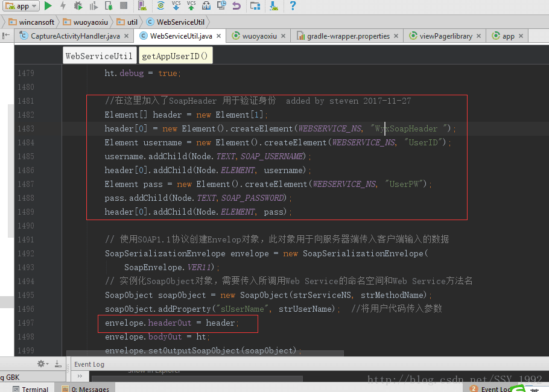Click the Event Log panel title
The width and height of the screenshot is (549, 392).
(x=89, y=364)
